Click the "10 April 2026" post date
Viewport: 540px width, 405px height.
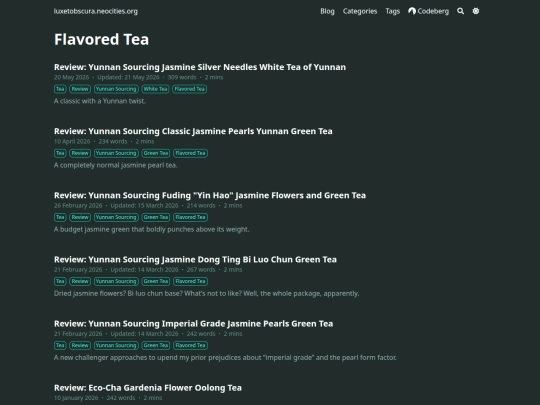pos(72,142)
